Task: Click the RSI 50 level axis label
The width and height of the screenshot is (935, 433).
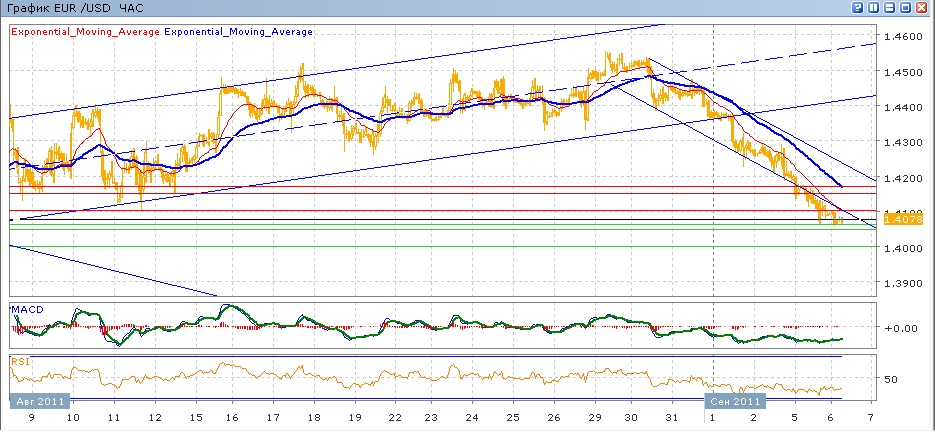Action: [891, 379]
